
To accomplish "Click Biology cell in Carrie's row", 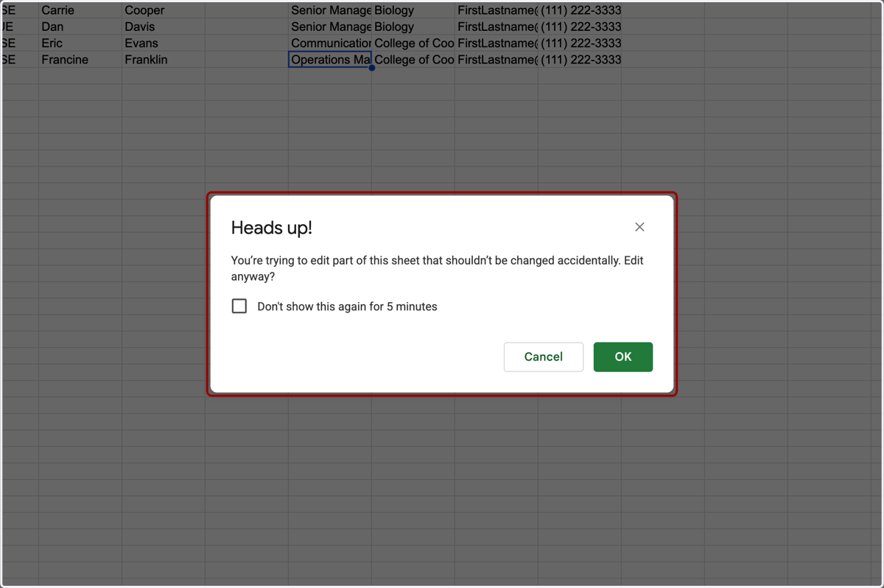I will [x=413, y=10].
